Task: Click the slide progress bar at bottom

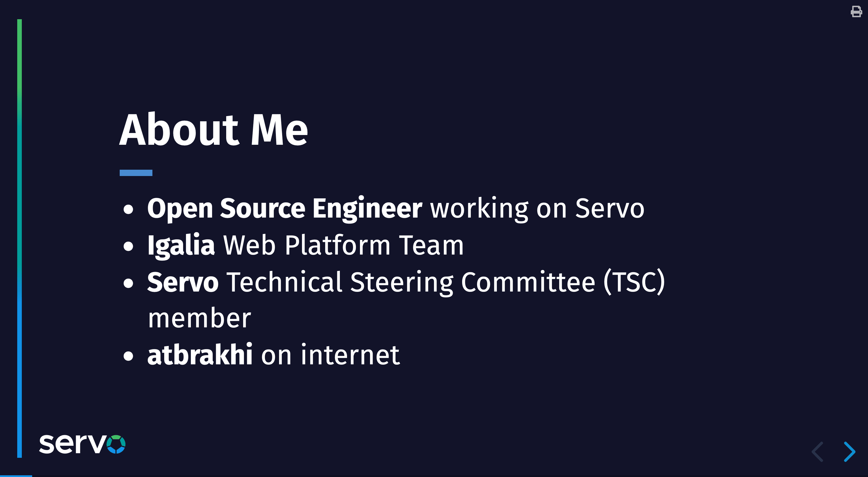Action: (16, 476)
